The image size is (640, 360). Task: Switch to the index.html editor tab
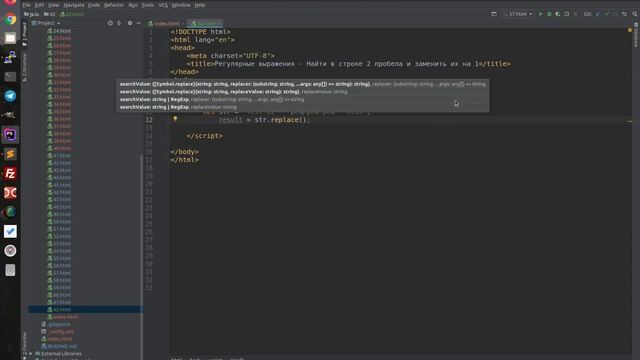[x=167, y=23]
